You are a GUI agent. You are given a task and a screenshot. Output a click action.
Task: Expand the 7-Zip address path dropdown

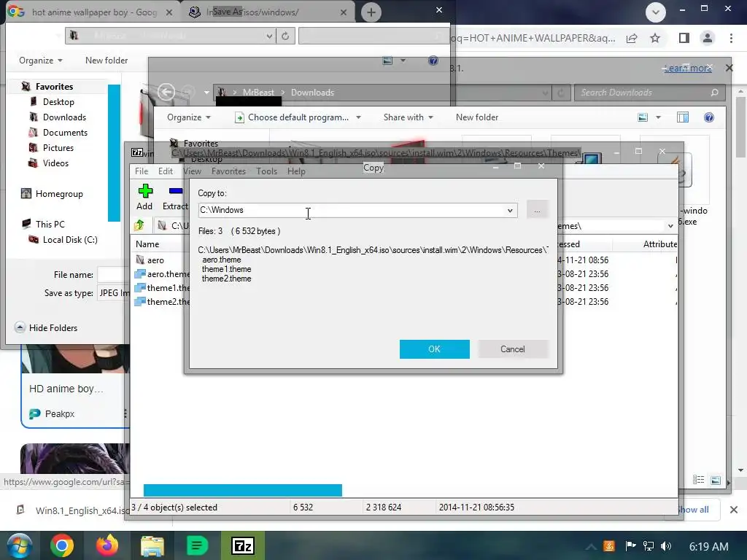pos(671,226)
